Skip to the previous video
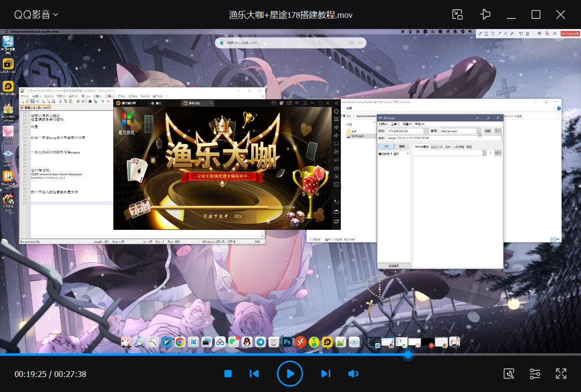Viewport: 581px width, 392px height. pyautogui.click(x=254, y=374)
